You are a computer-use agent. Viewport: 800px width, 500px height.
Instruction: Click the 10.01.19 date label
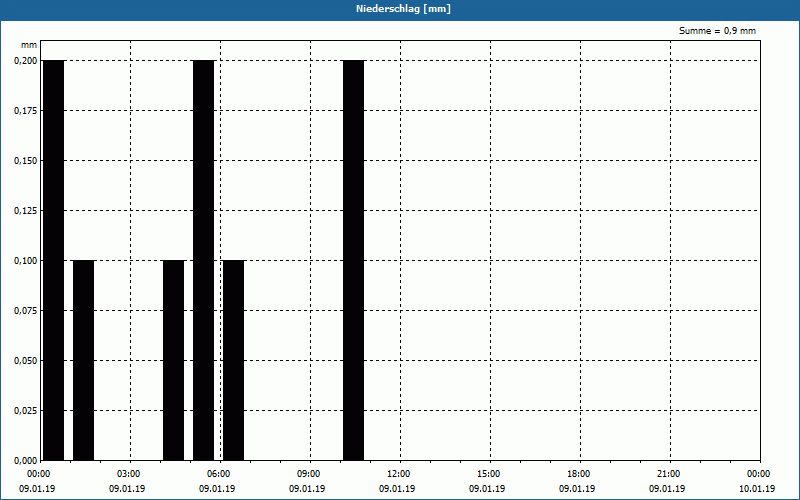(757, 489)
